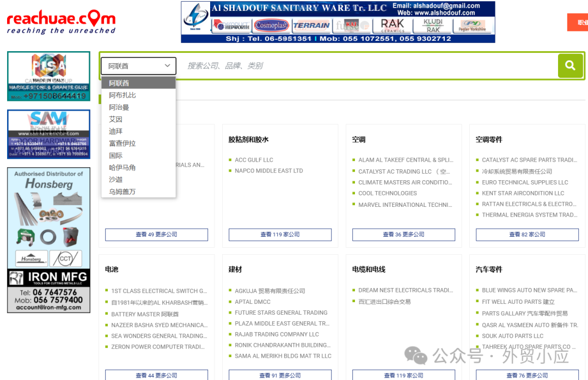Click 查看 91 更多公司 under 建材
Viewport: 588px width, 380px height.
coord(280,375)
